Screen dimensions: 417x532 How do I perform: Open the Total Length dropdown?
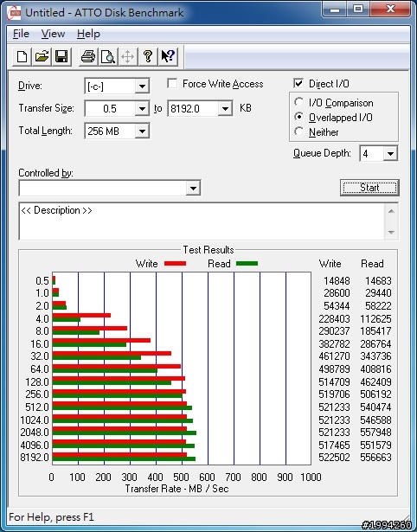[142, 131]
